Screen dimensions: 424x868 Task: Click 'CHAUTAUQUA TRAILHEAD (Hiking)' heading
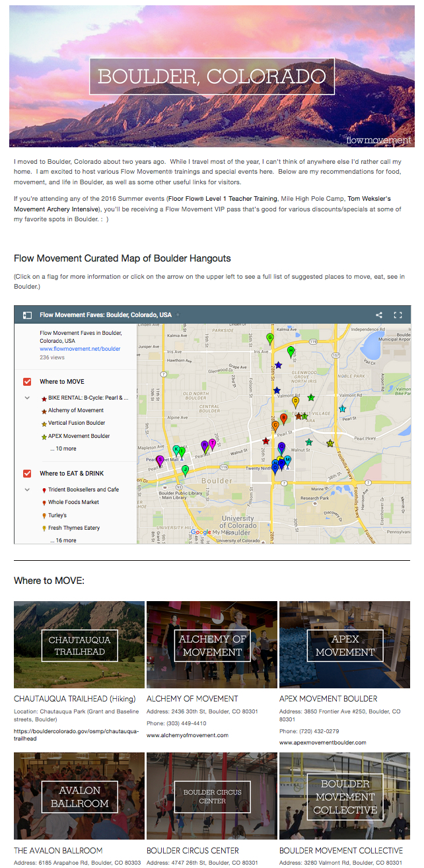[x=75, y=699]
